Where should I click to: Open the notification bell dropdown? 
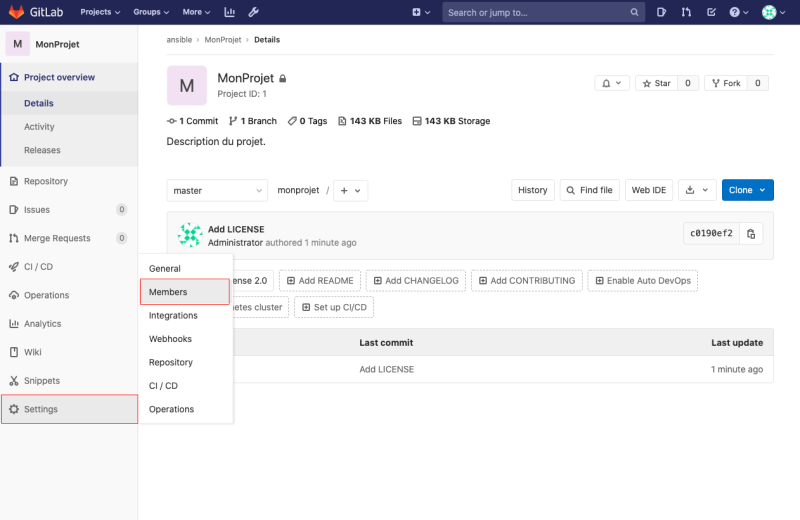(612, 83)
